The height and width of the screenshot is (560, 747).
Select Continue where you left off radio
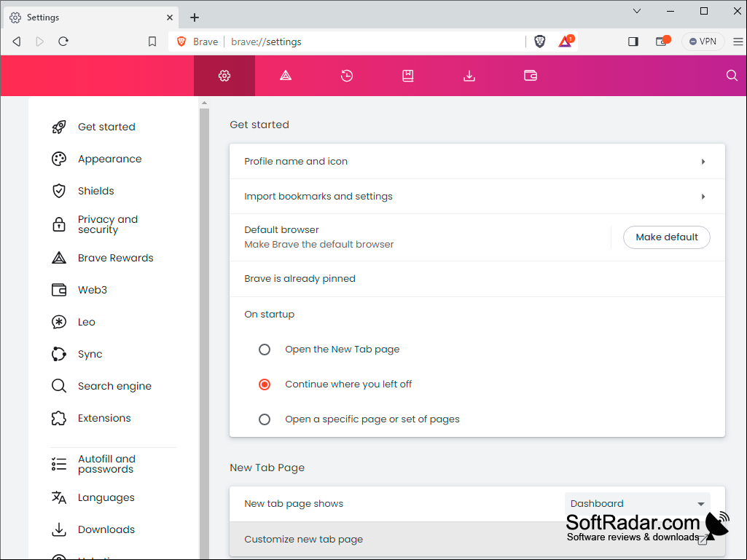[265, 384]
